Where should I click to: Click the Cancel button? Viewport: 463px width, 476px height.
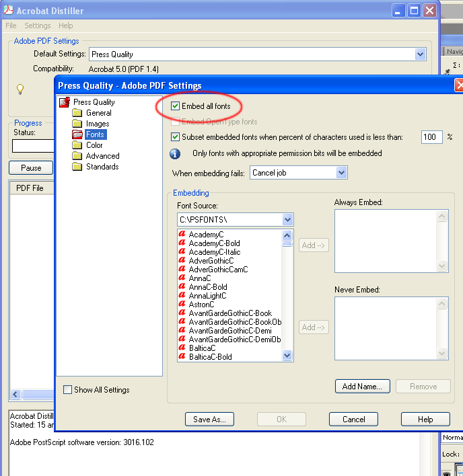pos(353,420)
